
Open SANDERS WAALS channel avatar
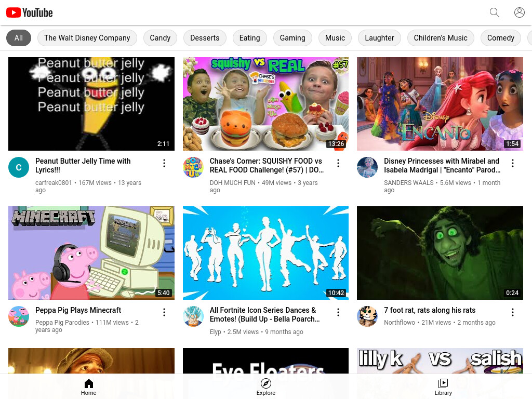click(x=367, y=167)
